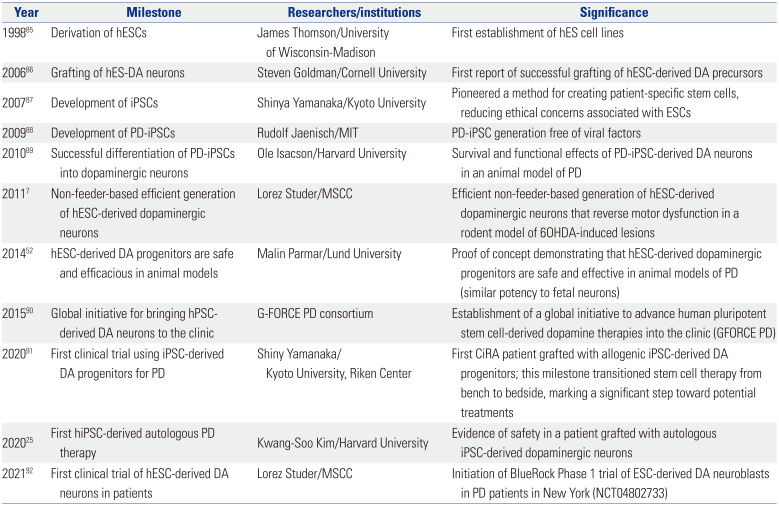Screen dimensions: 779x506
Task: Open citation 89 beside year 2010
Action: [x=31, y=149]
